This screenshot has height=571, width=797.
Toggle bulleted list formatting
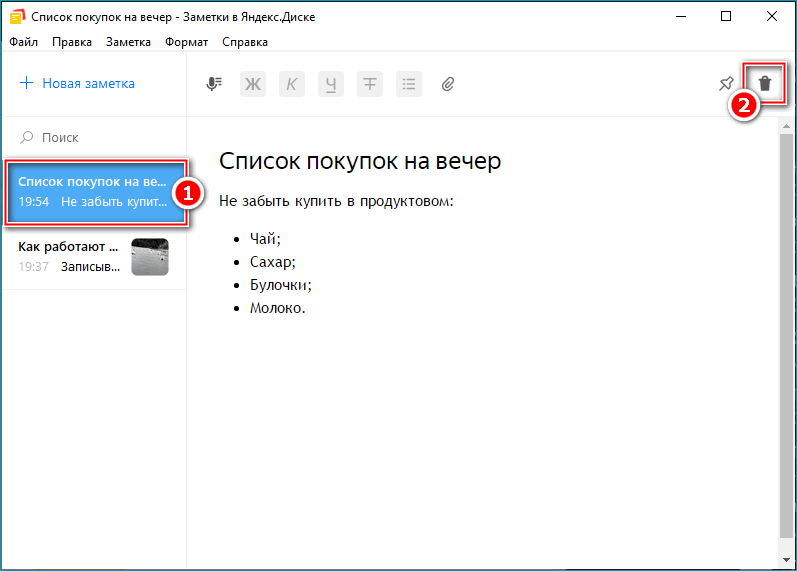click(409, 84)
